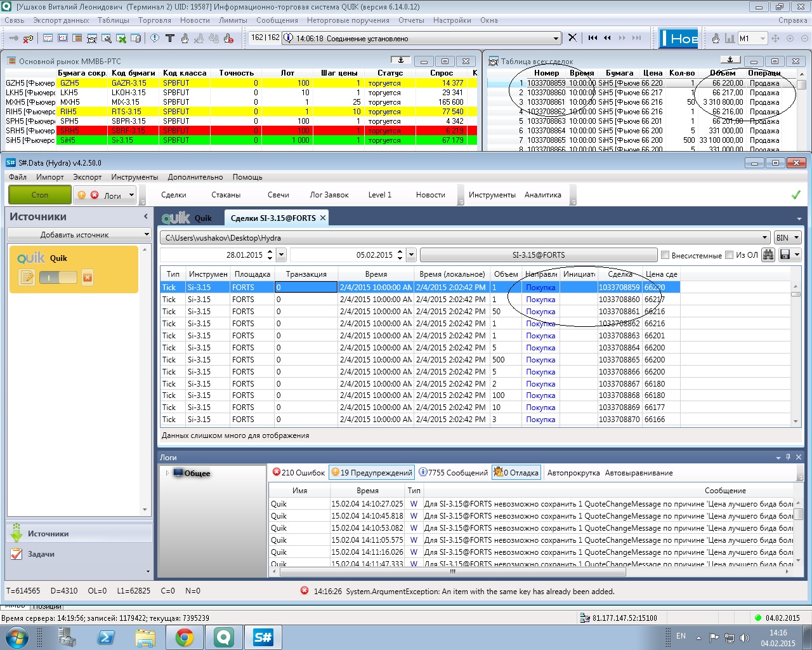Click the hand with red stop icon in QUIK
812x650 pixels.
[228, 38]
